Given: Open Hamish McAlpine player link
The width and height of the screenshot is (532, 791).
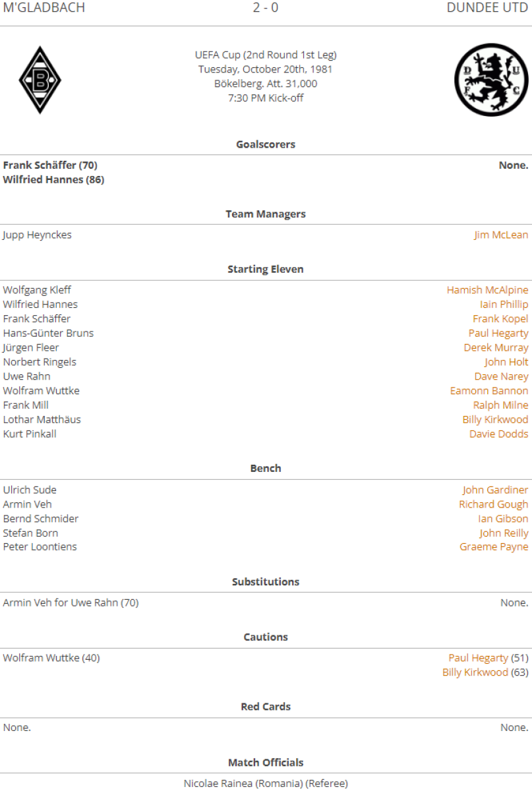Looking at the screenshot, I should 487,290.
